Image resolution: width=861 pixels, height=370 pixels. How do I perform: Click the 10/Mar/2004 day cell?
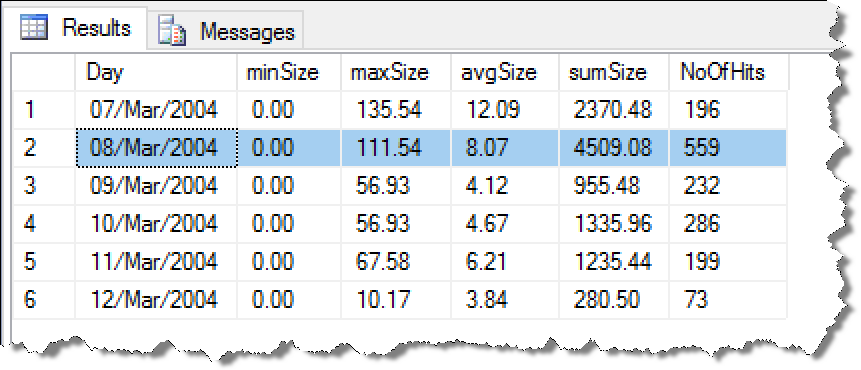[156, 223]
